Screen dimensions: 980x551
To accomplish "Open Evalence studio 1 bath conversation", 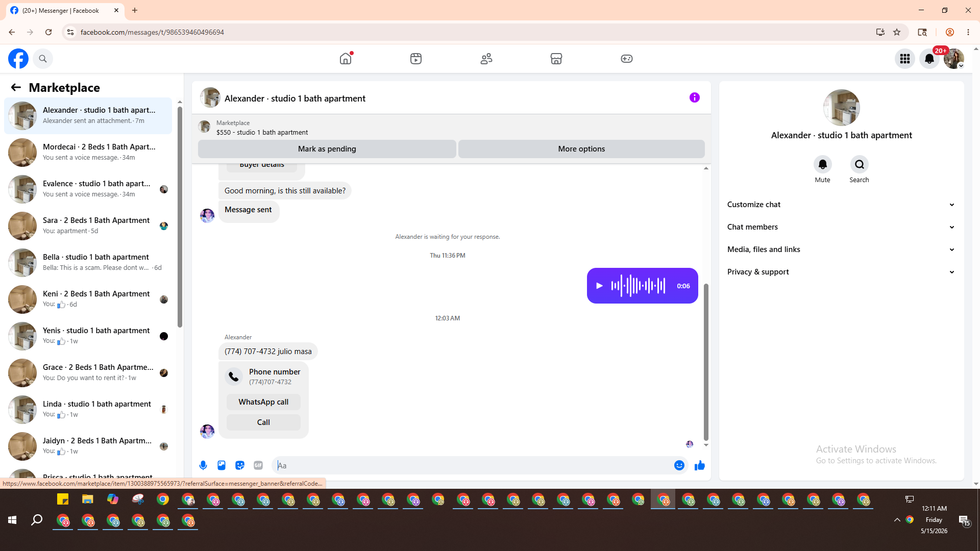I will (88, 189).
